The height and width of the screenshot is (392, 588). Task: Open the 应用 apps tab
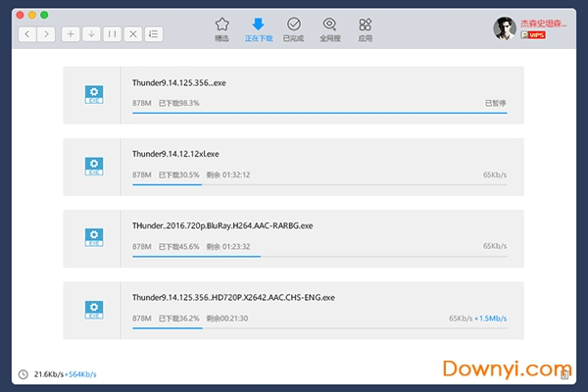click(x=365, y=29)
